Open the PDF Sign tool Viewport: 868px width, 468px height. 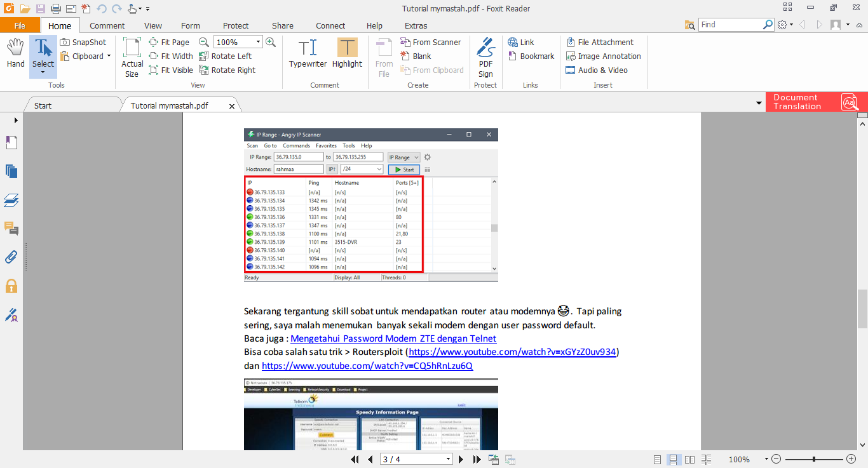pyautogui.click(x=485, y=57)
